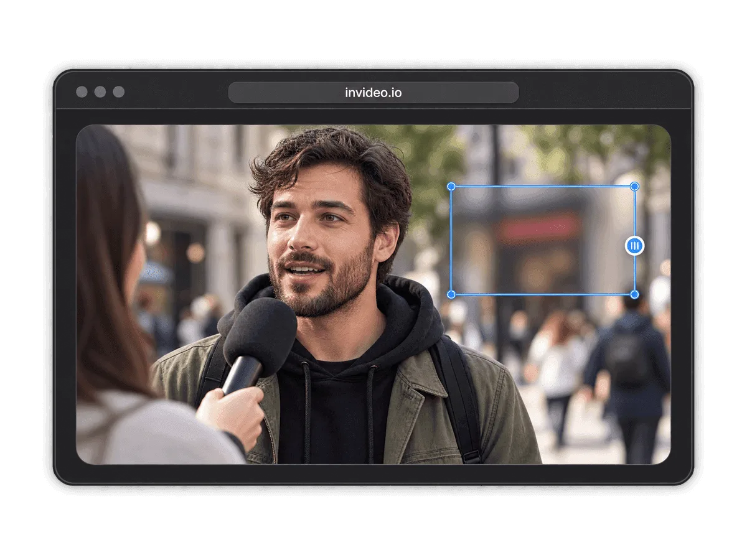This screenshot has height=560, width=747.
Task: Minimize the window using the middle title-bar dot
Action: [x=100, y=92]
